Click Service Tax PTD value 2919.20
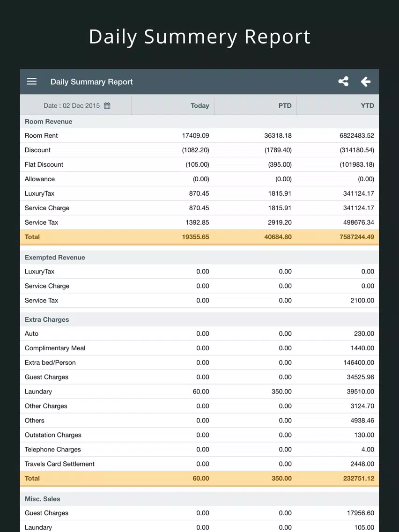Image resolution: width=399 pixels, height=532 pixels. 280,222
